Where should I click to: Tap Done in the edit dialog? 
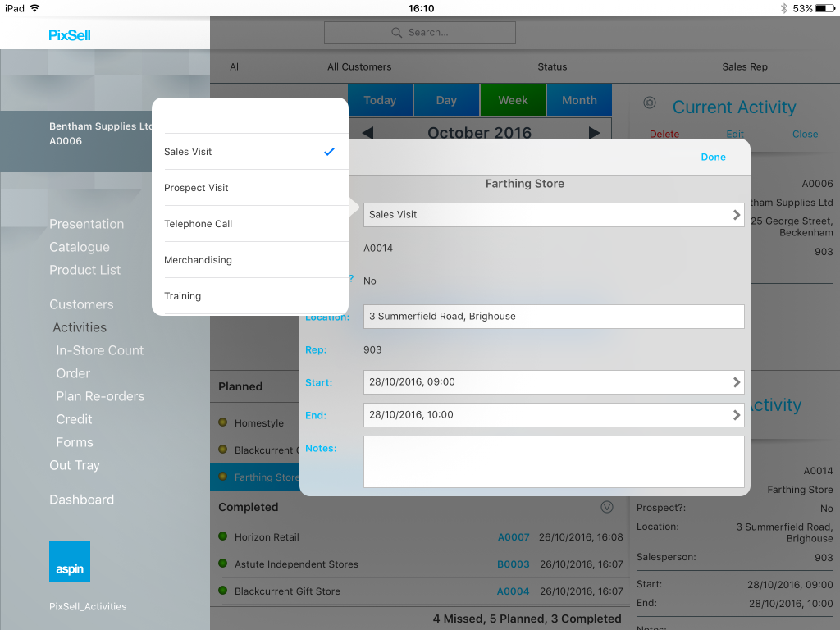click(713, 157)
